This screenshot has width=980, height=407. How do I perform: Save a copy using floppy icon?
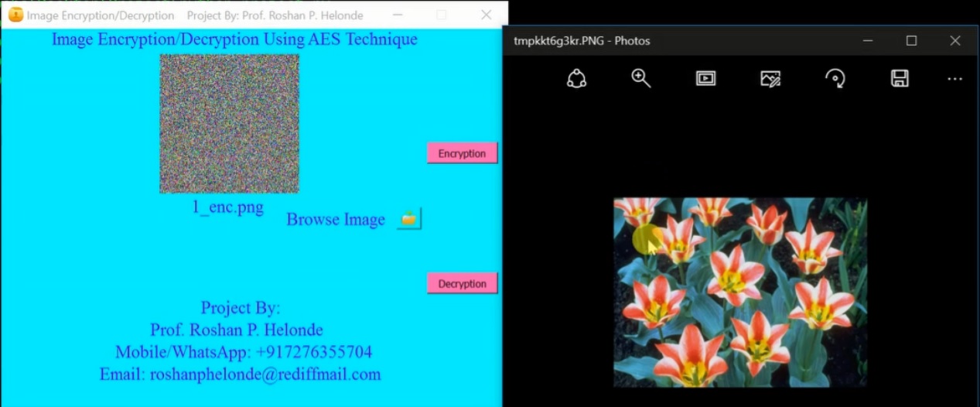point(900,78)
